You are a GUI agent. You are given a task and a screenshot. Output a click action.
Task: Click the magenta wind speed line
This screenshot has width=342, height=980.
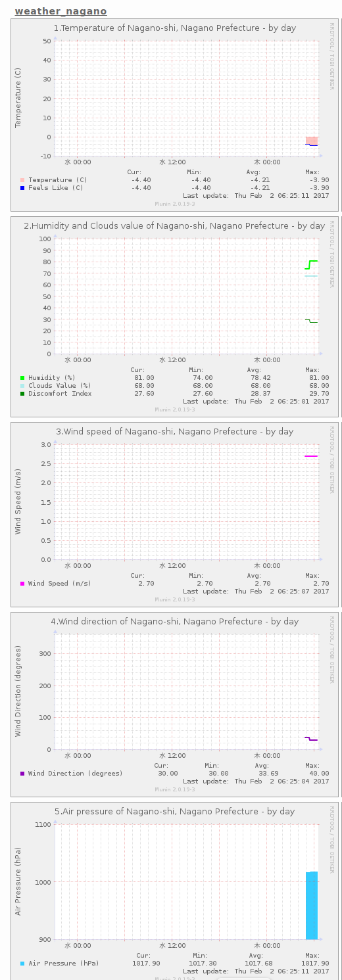312,456
